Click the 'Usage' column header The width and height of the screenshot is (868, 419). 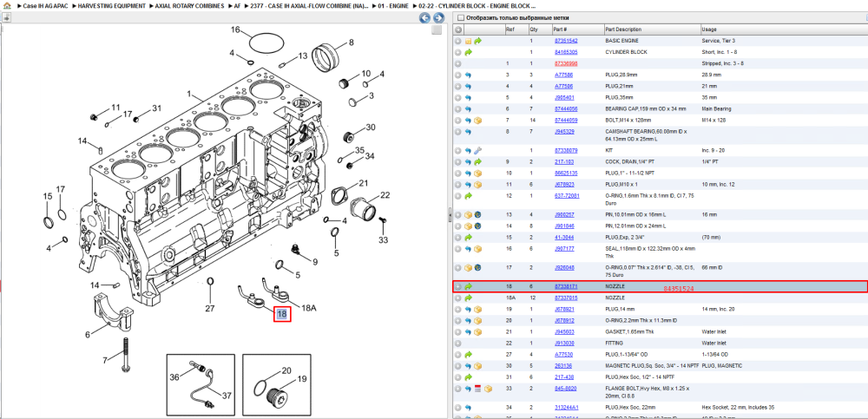709,29
